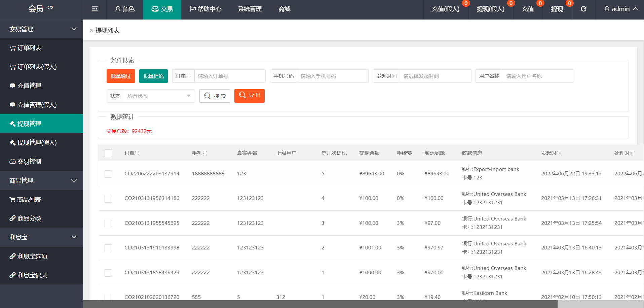Click the refresh icon in top bar
The image size is (644, 308).
[x=583, y=9]
